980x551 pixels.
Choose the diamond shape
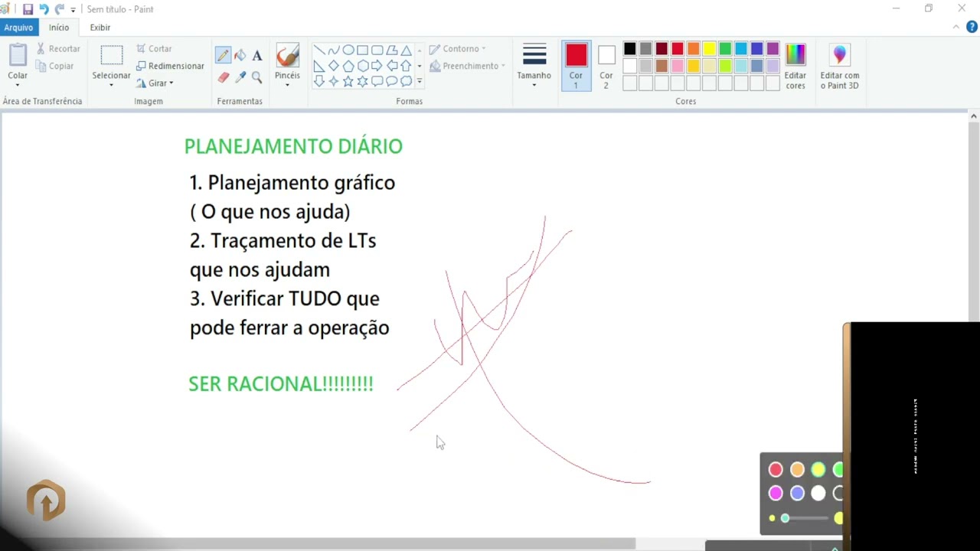[x=334, y=66]
